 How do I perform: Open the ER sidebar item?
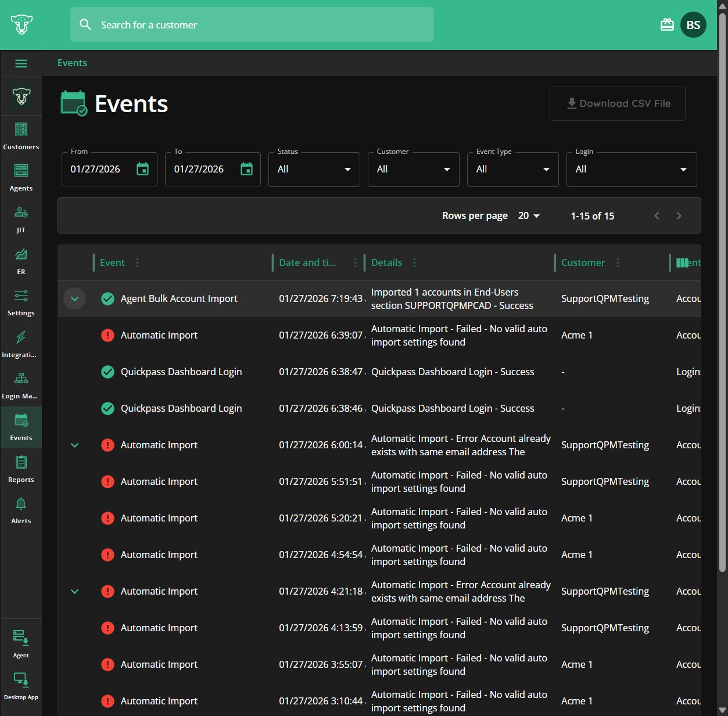[21, 261]
